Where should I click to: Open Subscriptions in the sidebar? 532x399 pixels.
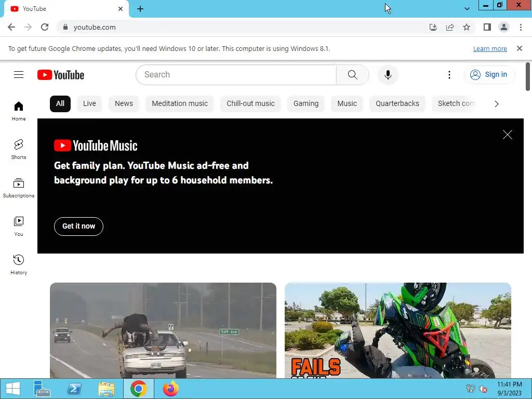pyautogui.click(x=19, y=188)
